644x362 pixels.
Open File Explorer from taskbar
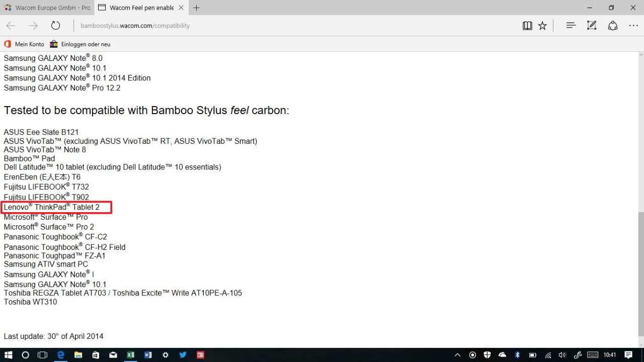[78, 355]
